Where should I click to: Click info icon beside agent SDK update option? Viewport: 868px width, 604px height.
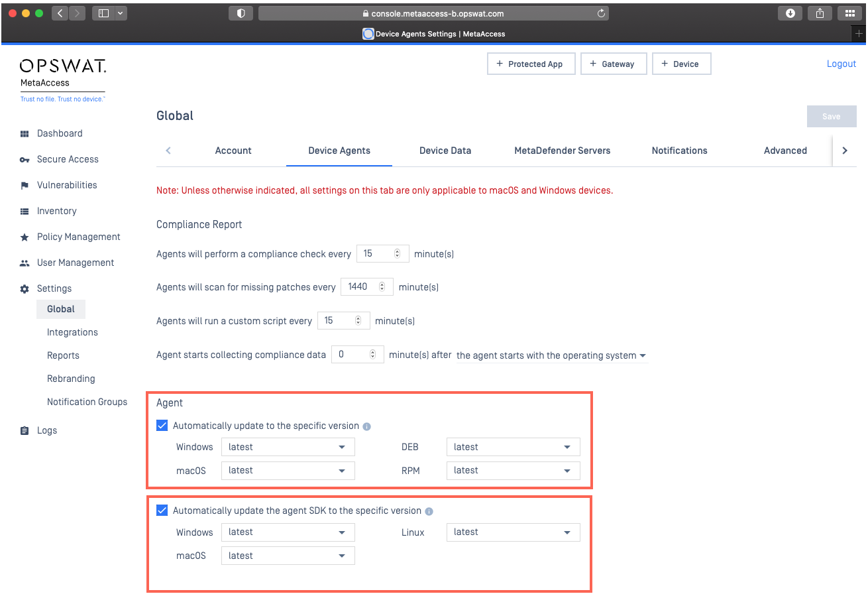tap(429, 511)
